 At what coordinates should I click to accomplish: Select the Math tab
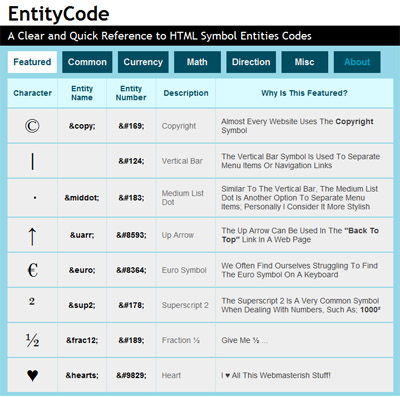(197, 62)
